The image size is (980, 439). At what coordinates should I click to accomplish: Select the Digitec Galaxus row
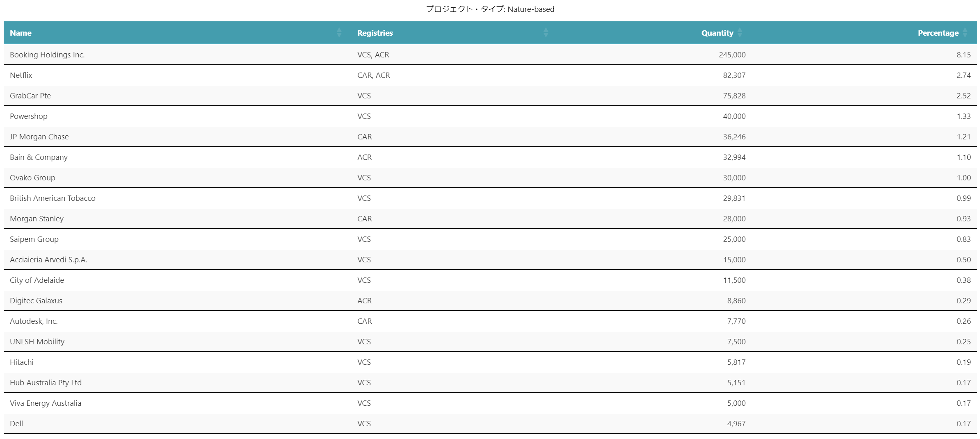pos(36,301)
